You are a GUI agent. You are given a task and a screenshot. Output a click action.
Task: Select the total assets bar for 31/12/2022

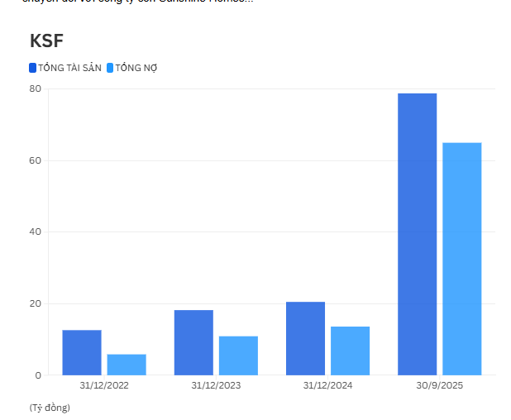pyautogui.click(x=82, y=353)
